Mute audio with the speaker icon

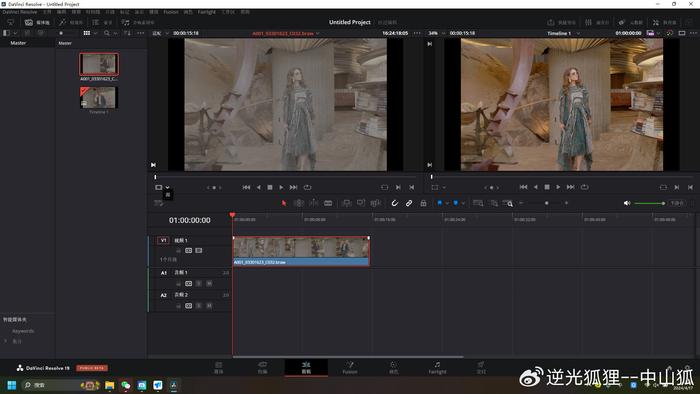pyautogui.click(x=627, y=203)
